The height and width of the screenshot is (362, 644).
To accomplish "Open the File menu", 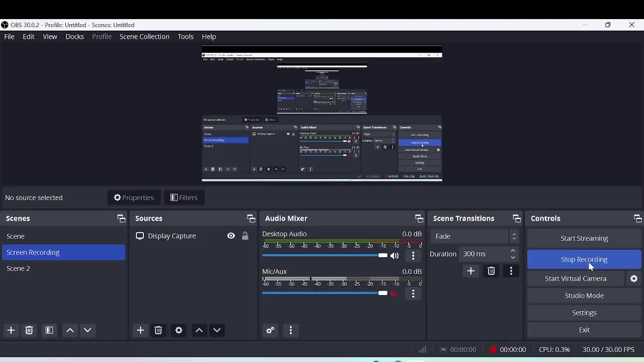I will pos(9,37).
